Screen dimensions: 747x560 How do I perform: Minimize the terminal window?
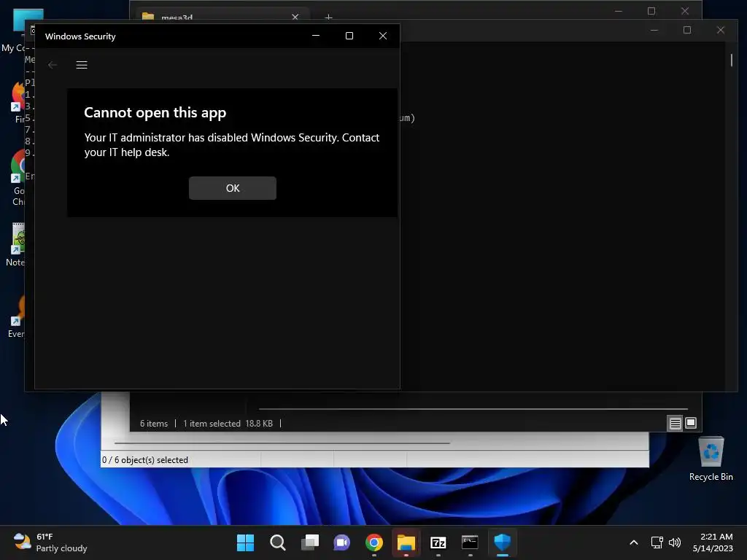pyautogui.click(x=654, y=30)
